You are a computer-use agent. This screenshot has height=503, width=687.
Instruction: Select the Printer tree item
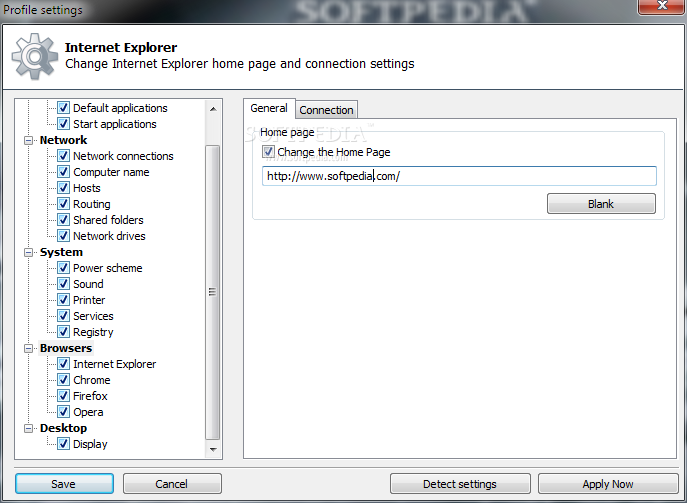(89, 300)
